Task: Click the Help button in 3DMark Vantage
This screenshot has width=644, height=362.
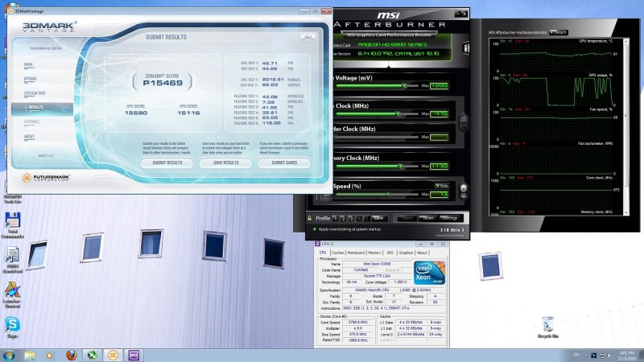Action: (308, 37)
